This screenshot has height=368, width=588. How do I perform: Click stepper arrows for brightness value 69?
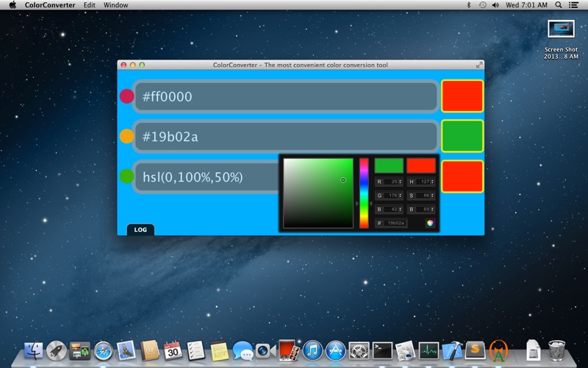pos(432,210)
